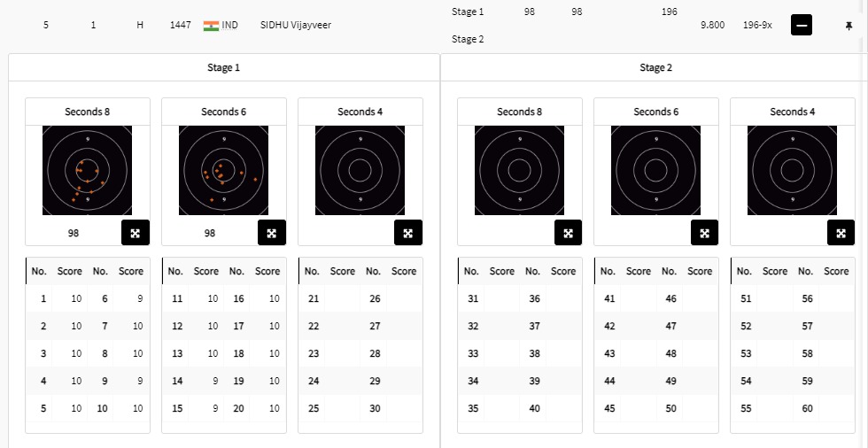Open Stage 2 Seconds 8 target image

pyautogui.click(x=519, y=170)
